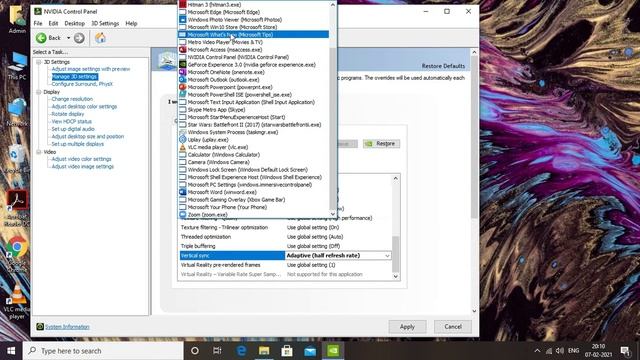The image size is (640, 360).
Task: Open Microsoft Edge from taskbar
Action: (241, 351)
